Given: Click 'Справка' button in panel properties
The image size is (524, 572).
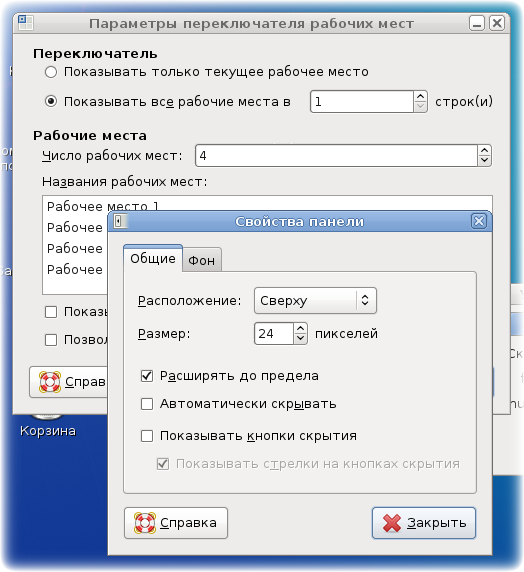Looking at the screenshot, I should pos(176,523).
